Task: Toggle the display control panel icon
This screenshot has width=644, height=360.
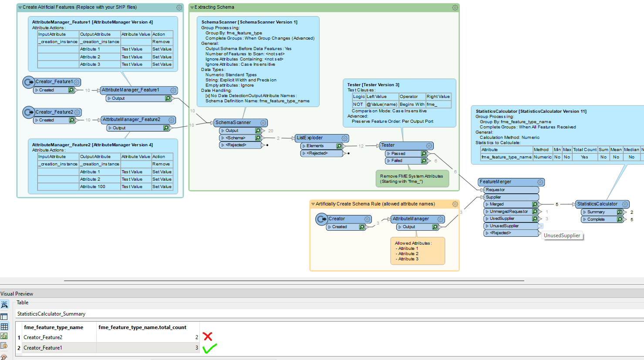Action: [4, 317]
